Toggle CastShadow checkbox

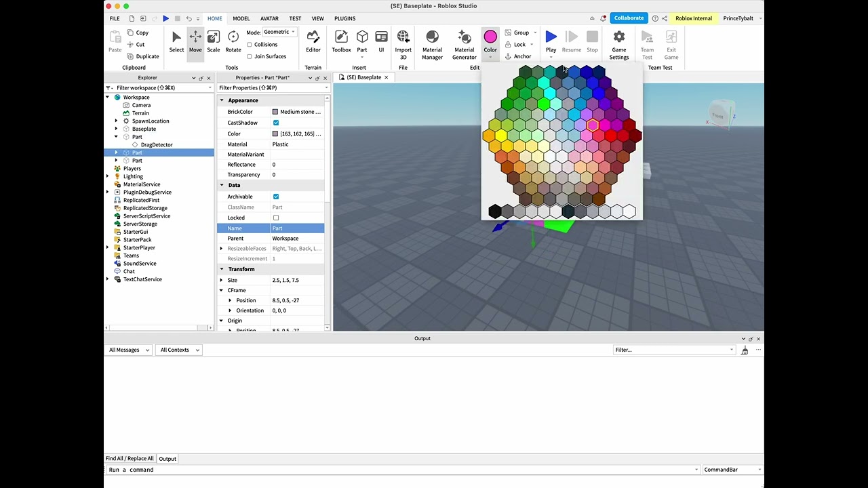276,123
